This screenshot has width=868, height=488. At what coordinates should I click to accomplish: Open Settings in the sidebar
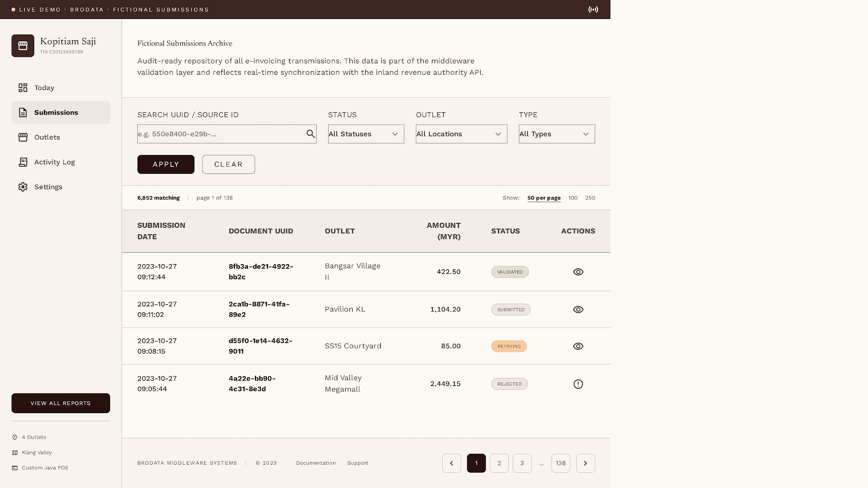[61, 187]
